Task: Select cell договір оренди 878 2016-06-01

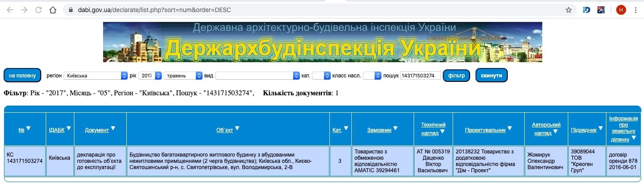Action: (623, 161)
